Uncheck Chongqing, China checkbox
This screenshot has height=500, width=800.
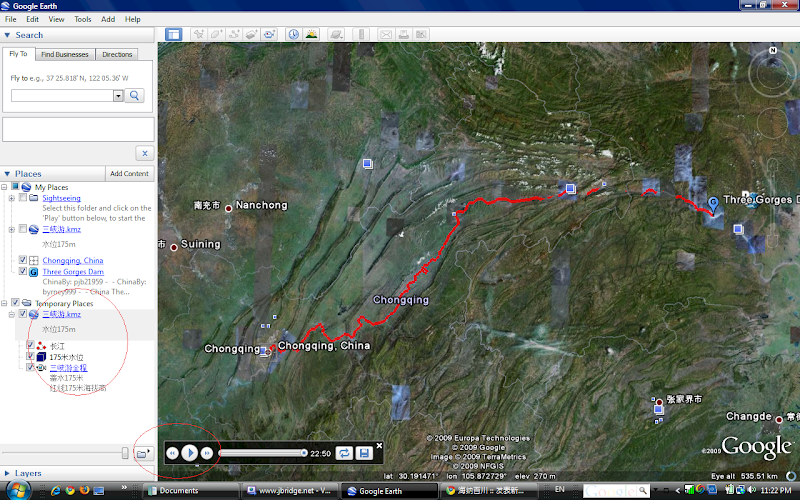23,260
